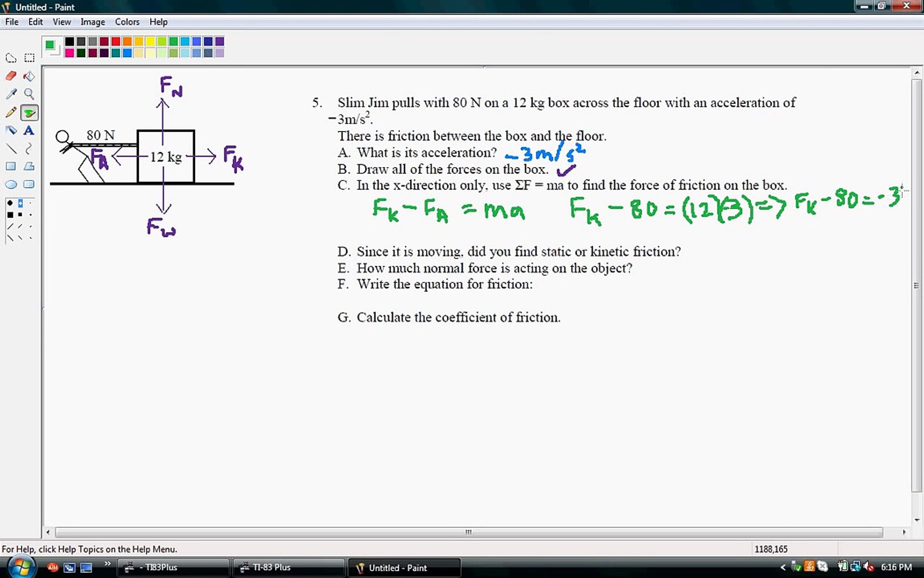
Task: Open the File menu
Action: [x=12, y=22]
